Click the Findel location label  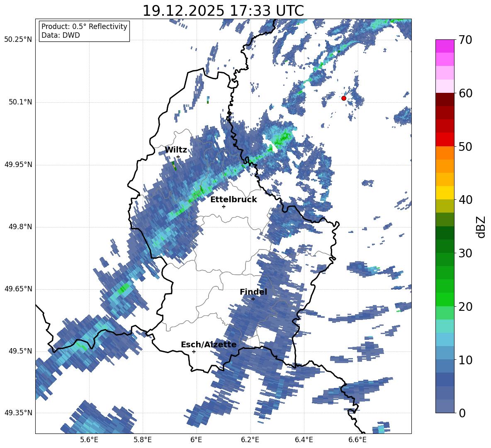pos(253,292)
